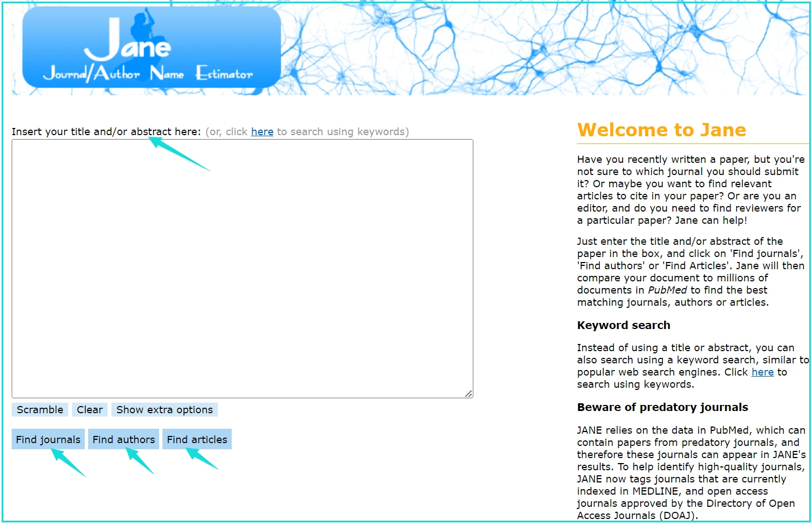Click Find journals
Image resolution: width=812 pixels, height=524 pixels.
click(48, 439)
